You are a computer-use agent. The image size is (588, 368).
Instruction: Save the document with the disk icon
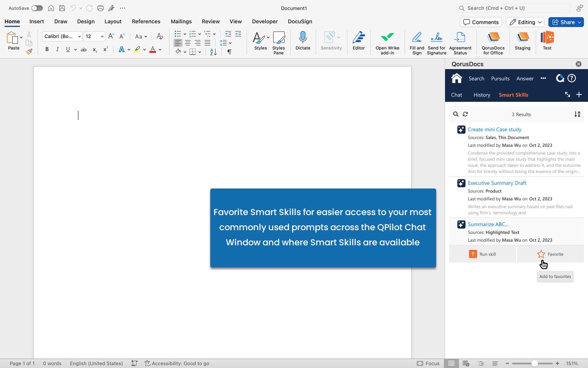pos(62,8)
